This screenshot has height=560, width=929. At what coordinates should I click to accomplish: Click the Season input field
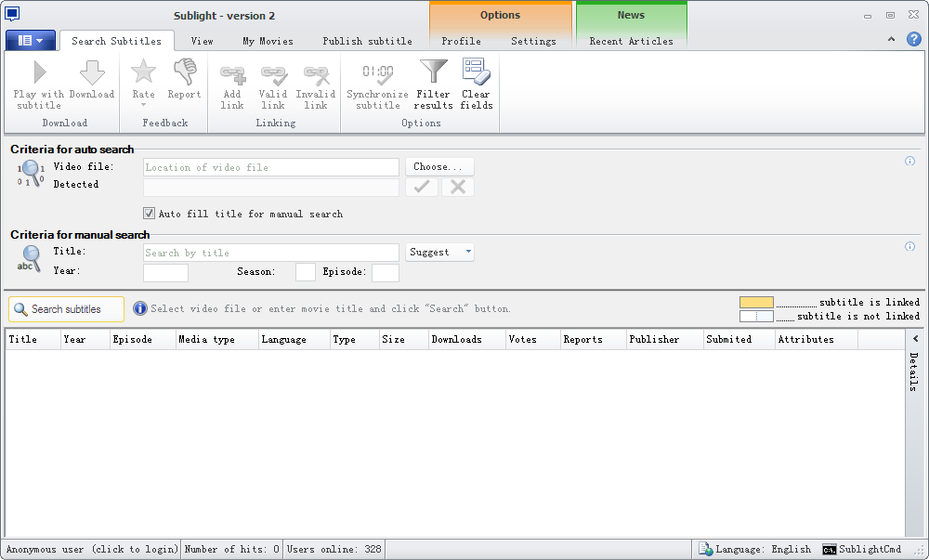[306, 273]
